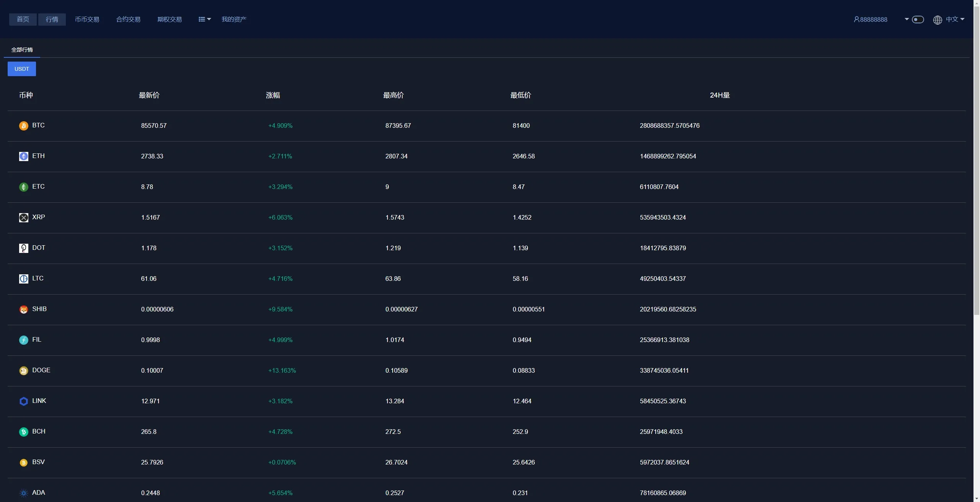Viewport: 980px width, 502px height.
Task: Click the DOT Polkadot coin icon
Action: click(x=24, y=248)
